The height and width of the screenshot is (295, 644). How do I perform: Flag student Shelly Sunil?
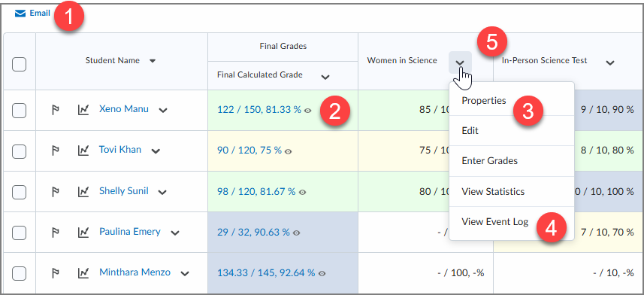[55, 191]
